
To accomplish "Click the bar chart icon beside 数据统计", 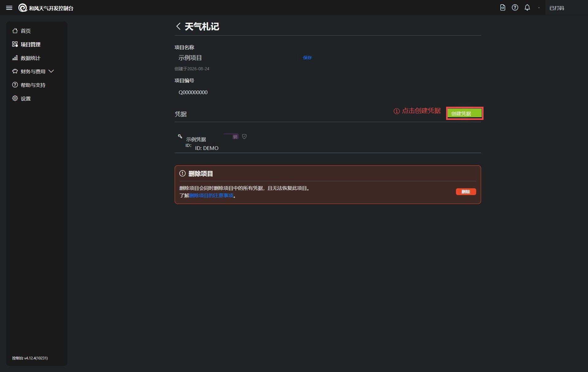I will coord(15,58).
